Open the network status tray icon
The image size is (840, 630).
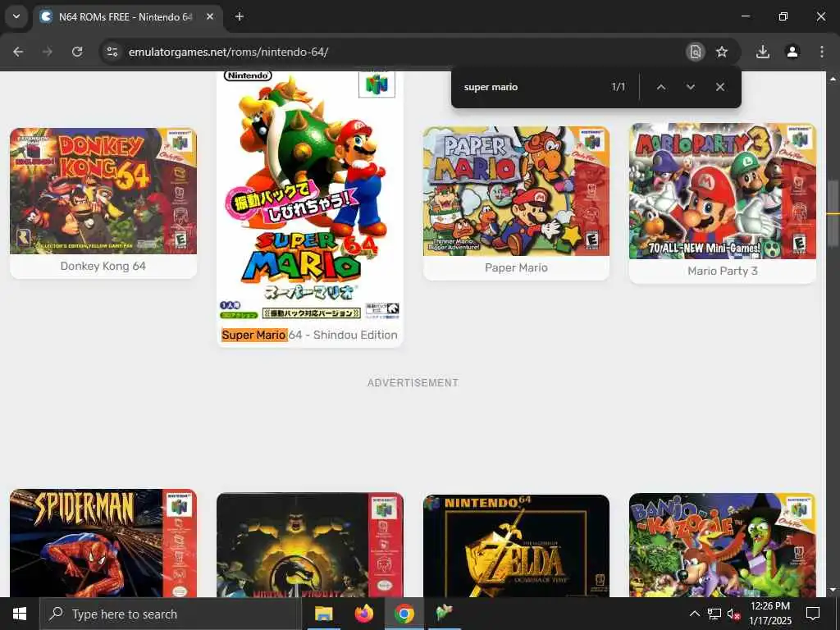(714, 614)
